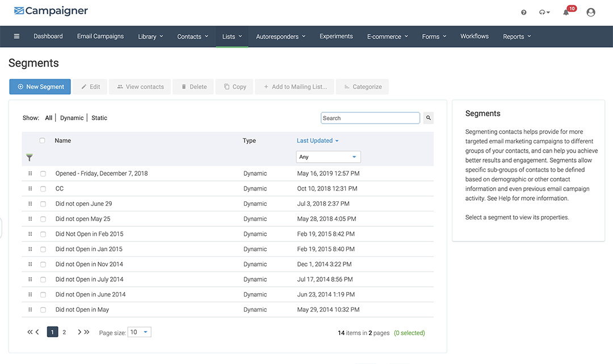Click Add to Mailing List button

pos(295,87)
